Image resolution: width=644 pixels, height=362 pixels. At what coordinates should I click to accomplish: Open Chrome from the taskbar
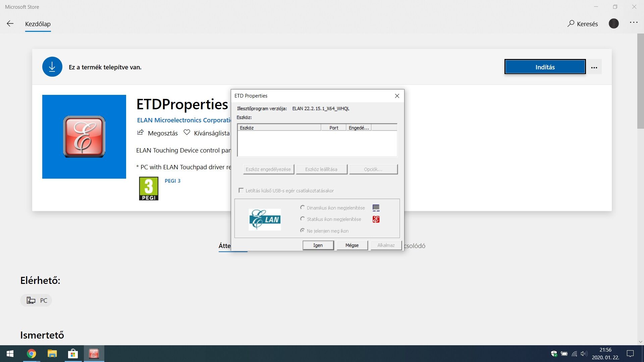[32, 354]
